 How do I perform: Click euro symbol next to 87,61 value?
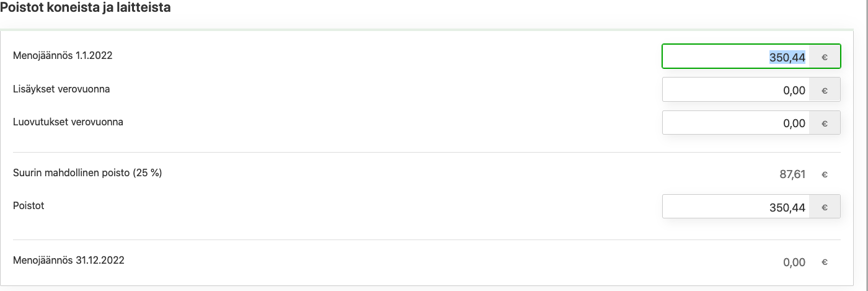(825, 174)
